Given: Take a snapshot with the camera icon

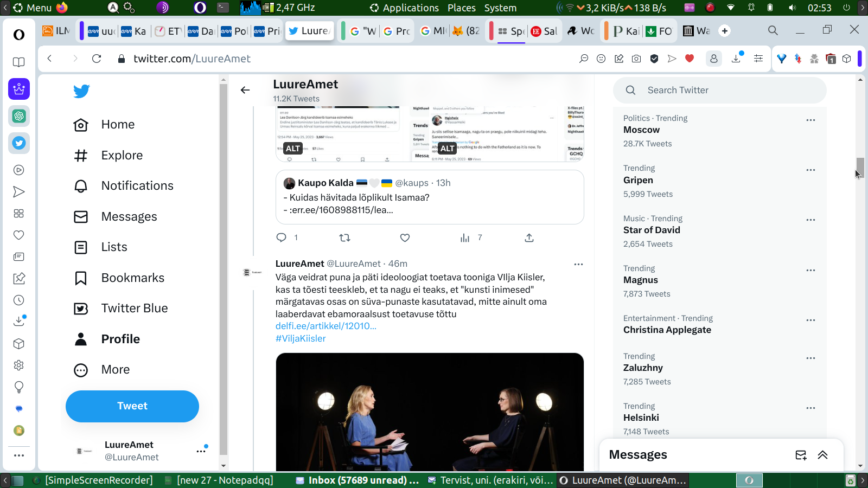Looking at the screenshot, I should coord(636,59).
